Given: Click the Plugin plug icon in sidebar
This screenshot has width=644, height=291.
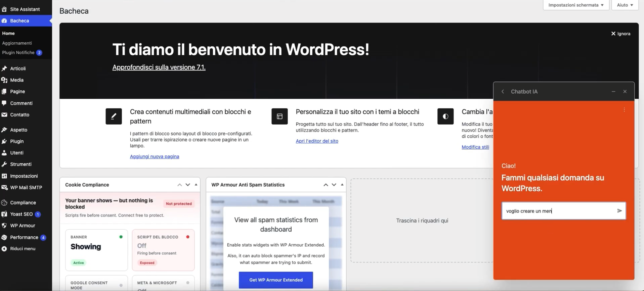Looking at the screenshot, I should [x=4, y=141].
